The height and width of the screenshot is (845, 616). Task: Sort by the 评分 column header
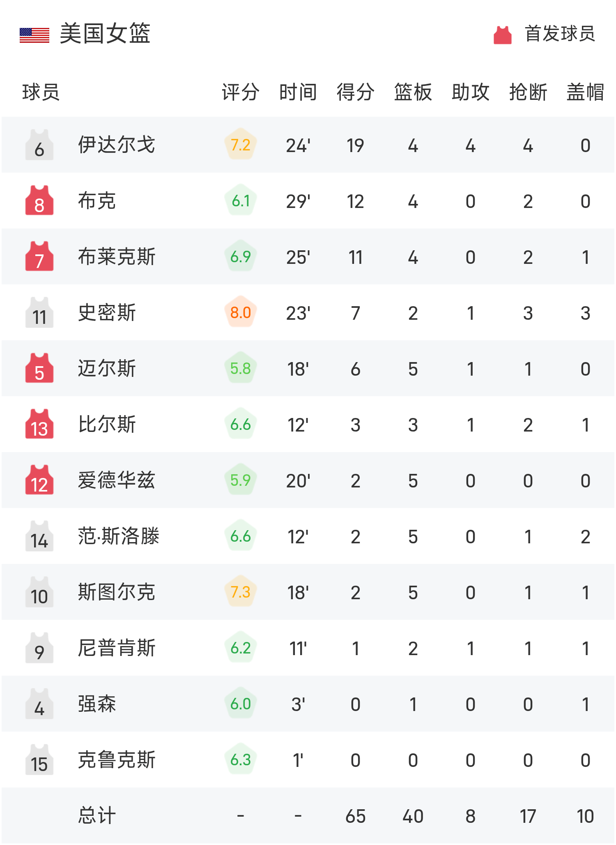click(x=241, y=92)
